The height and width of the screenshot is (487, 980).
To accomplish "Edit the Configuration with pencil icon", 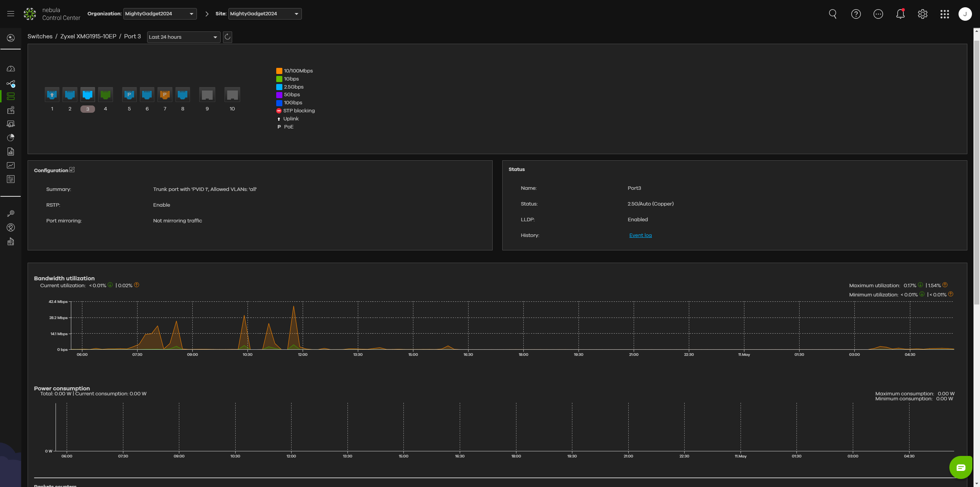I will point(72,170).
